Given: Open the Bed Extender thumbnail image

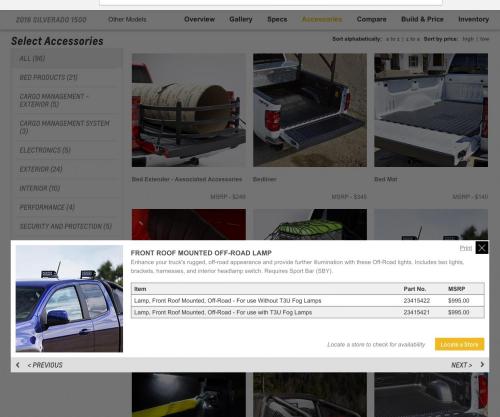Looking at the screenshot, I should pos(189,110).
